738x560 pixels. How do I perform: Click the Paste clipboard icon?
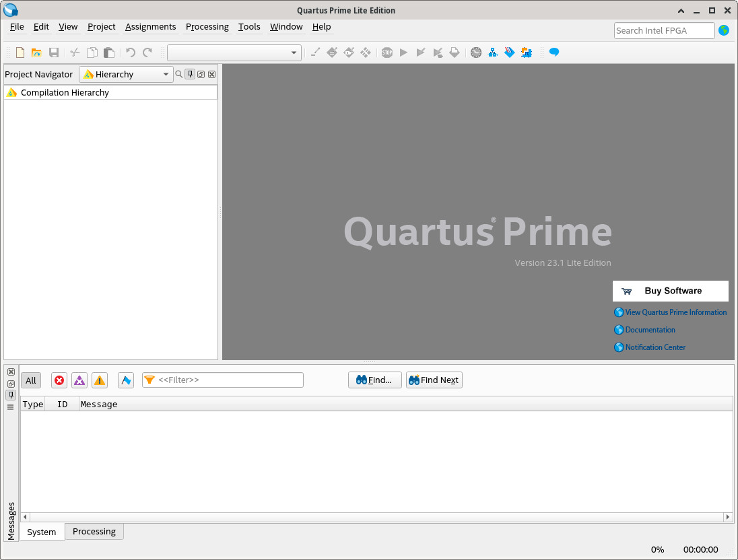109,53
